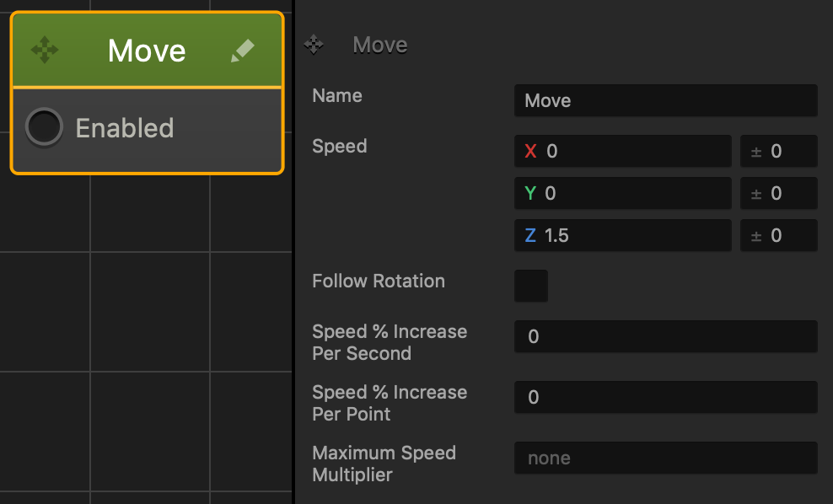Toggle the Enabled port circle on Move node
This screenshot has width=833, height=504.
point(44,127)
